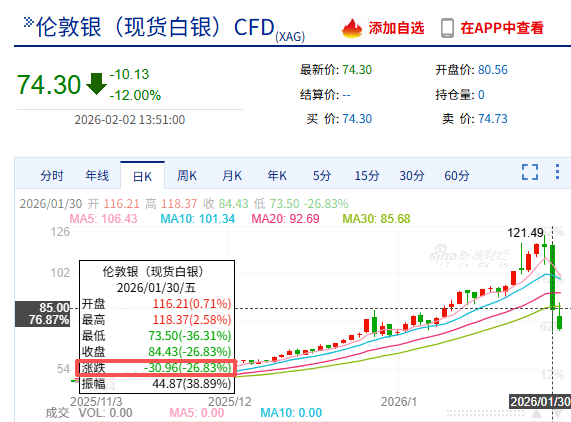Click the dotted chart range slider track
This screenshot has height=422, width=571.
(485, 413)
